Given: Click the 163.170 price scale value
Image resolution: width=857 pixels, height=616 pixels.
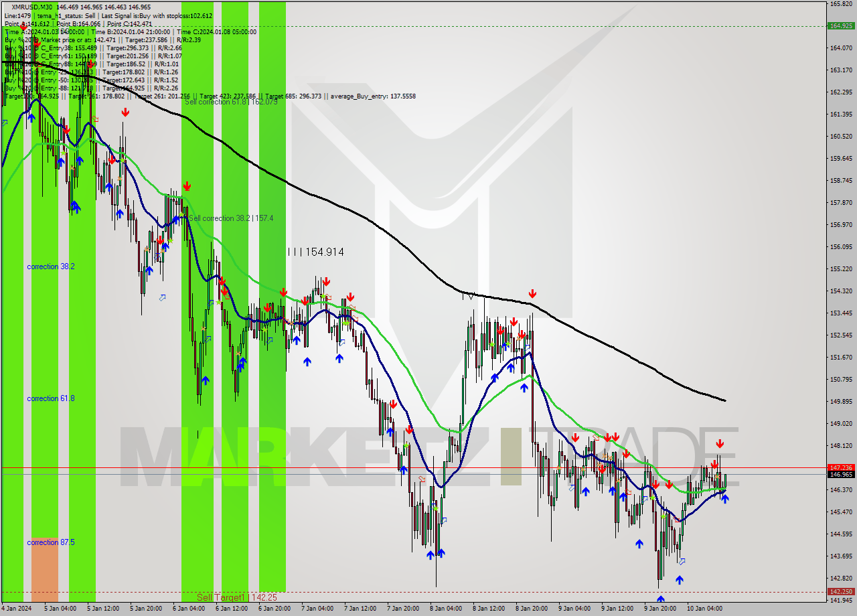Looking at the screenshot, I should click(x=840, y=70).
